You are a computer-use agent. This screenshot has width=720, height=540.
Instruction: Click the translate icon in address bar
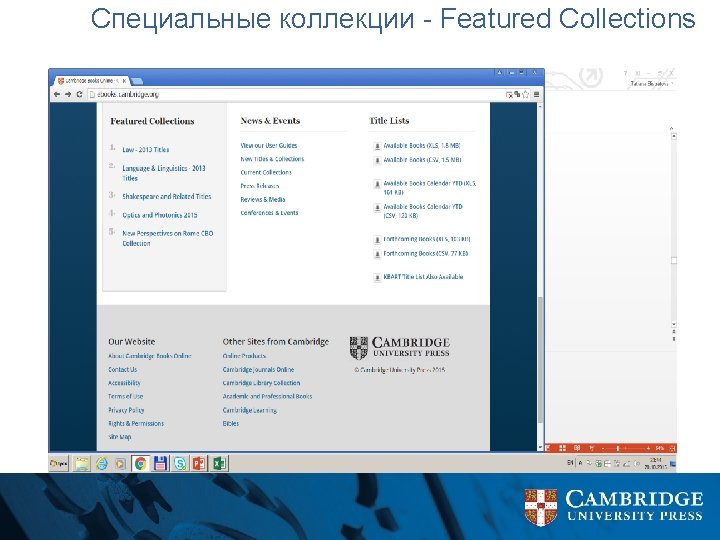click(x=517, y=94)
